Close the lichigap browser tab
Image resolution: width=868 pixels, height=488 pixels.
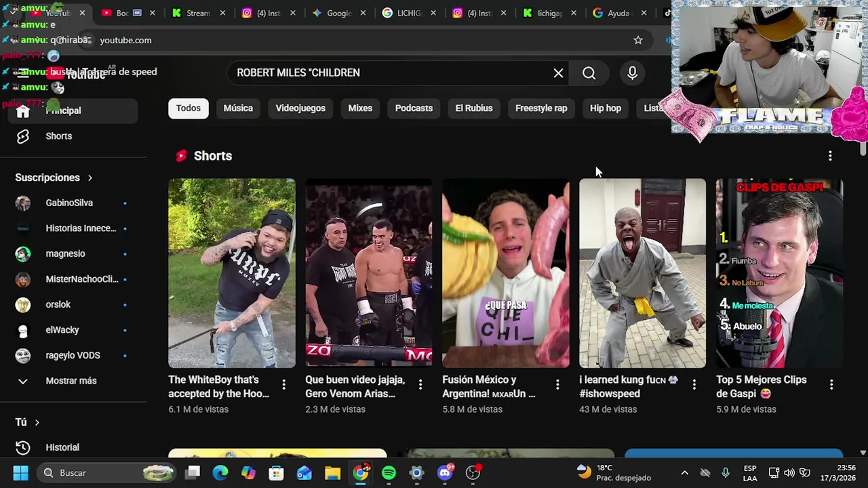point(574,13)
